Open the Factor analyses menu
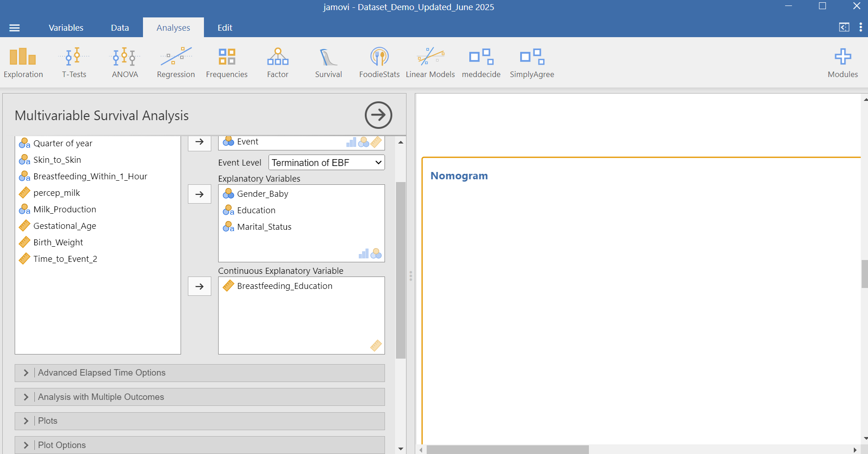Viewport: 868px width, 454px height. tap(278, 63)
